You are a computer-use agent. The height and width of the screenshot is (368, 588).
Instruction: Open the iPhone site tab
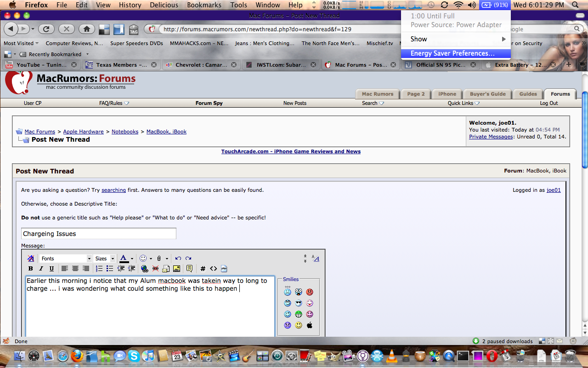coord(447,94)
